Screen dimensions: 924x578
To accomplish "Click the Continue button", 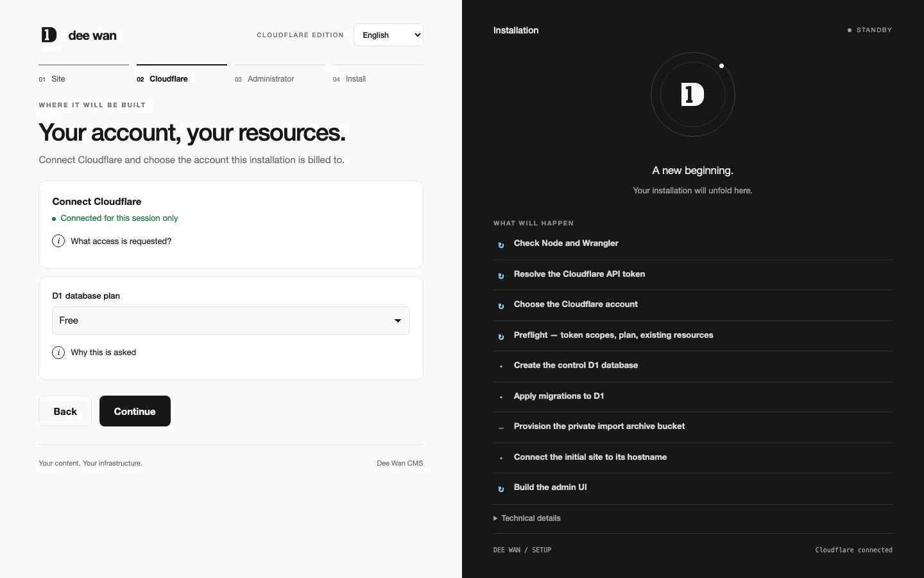I will click(x=135, y=411).
